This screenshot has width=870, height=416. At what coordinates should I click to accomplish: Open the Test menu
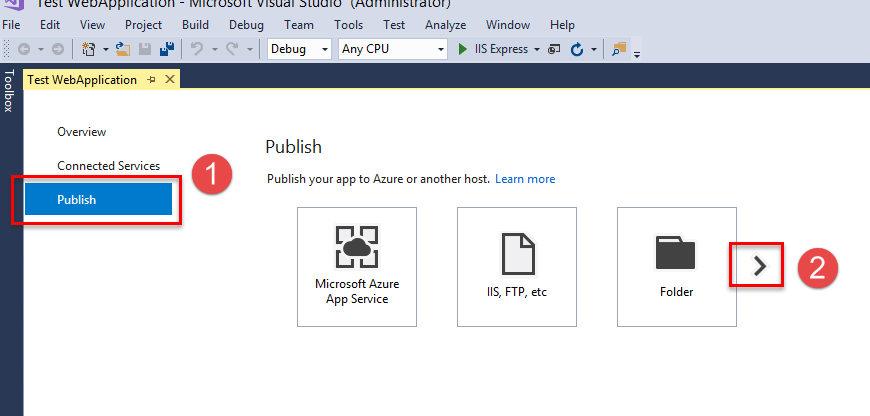tap(394, 25)
